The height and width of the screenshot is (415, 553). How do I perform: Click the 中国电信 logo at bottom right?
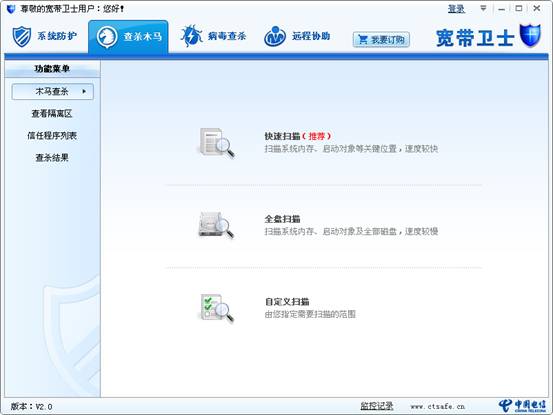(x=523, y=405)
